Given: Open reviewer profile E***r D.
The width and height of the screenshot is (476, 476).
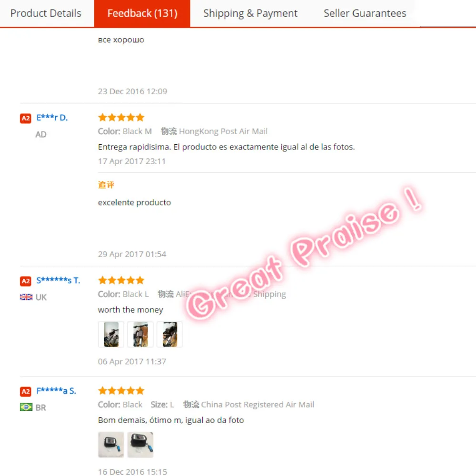Looking at the screenshot, I should point(52,118).
